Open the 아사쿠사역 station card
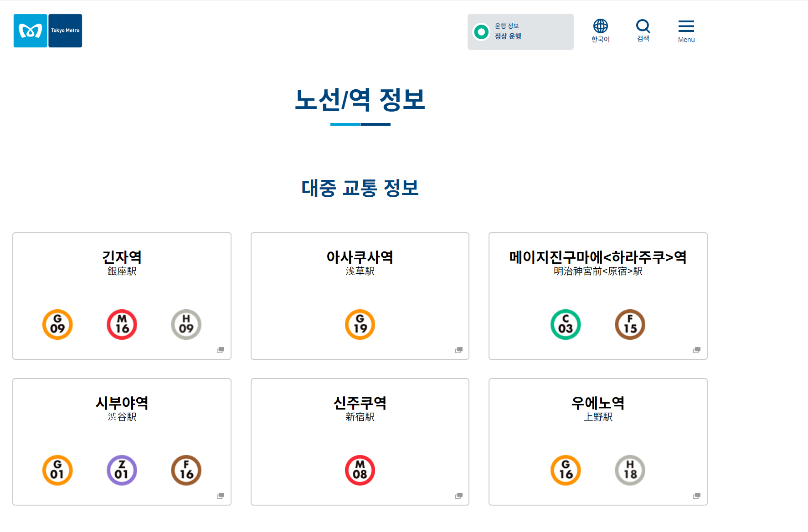The height and width of the screenshot is (532, 808). coord(360,296)
